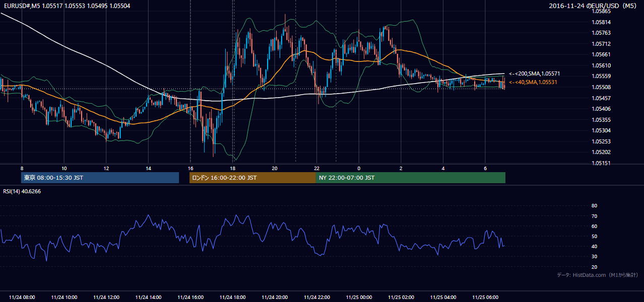Click the 11/25 06:00 time label
The width and height of the screenshot is (644, 302).
(485, 297)
